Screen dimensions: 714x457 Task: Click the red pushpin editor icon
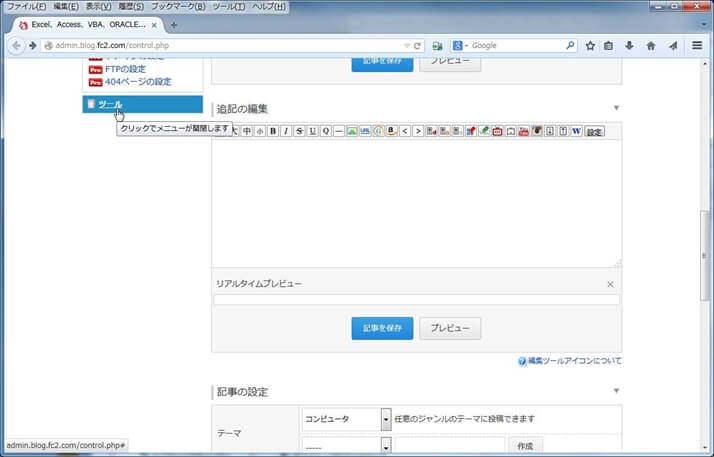pyautogui.click(x=471, y=131)
